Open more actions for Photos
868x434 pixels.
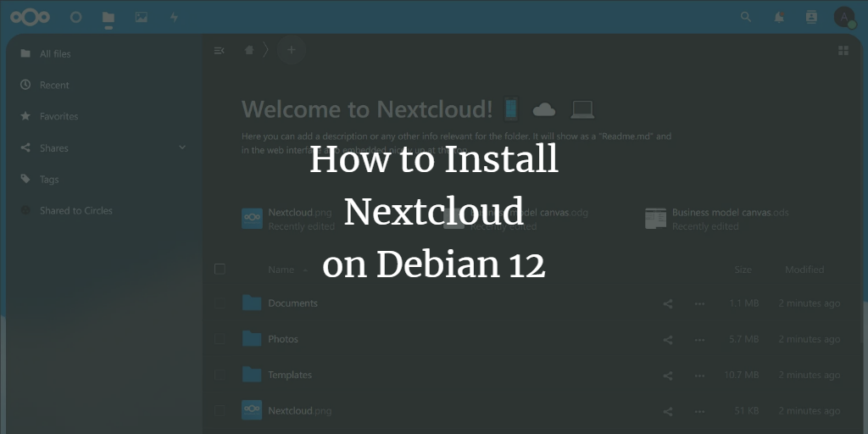pyautogui.click(x=699, y=339)
